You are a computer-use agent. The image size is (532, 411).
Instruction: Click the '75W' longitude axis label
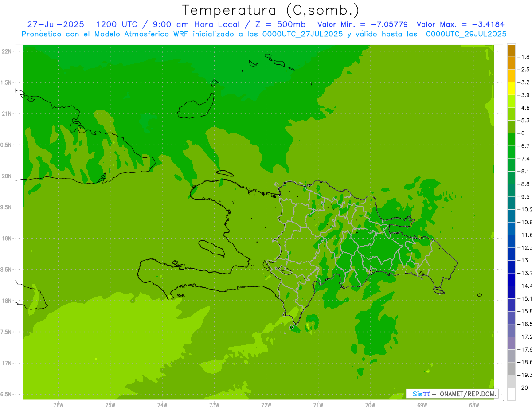click(x=110, y=405)
